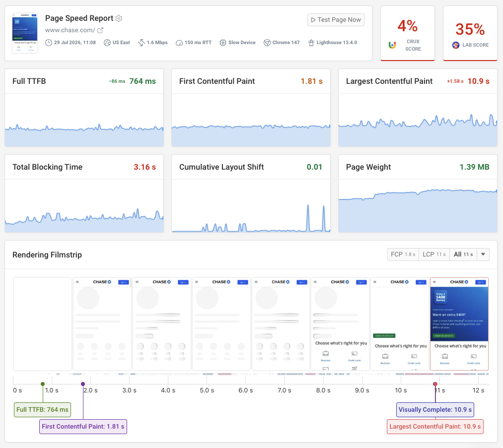Screen dimensions: 503x448
Task: Click the 3.16 s Total Blocking Time value
Action: (144, 167)
